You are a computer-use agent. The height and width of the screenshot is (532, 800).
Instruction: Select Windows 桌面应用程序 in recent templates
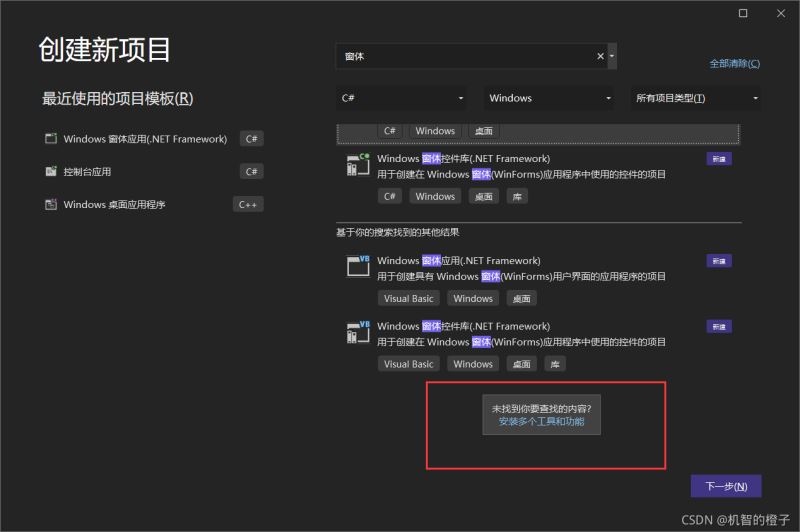(x=114, y=205)
